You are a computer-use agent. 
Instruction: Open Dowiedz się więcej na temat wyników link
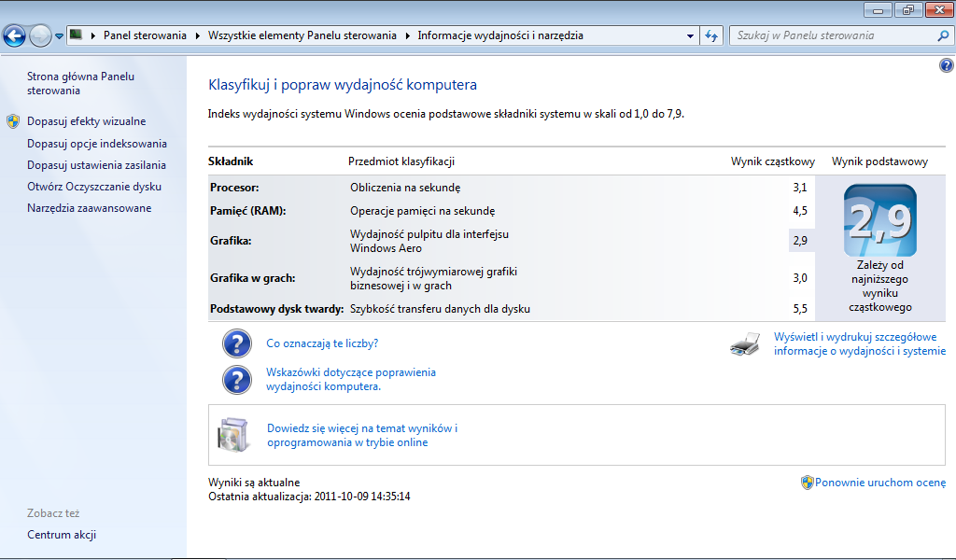click(362, 435)
